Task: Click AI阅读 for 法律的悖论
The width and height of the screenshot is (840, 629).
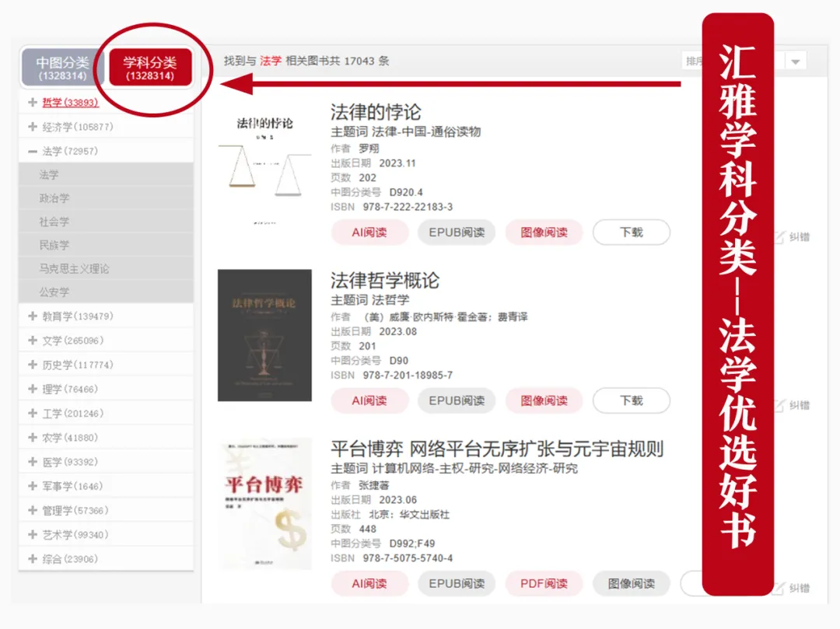Action: pyautogui.click(x=369, y=232)
